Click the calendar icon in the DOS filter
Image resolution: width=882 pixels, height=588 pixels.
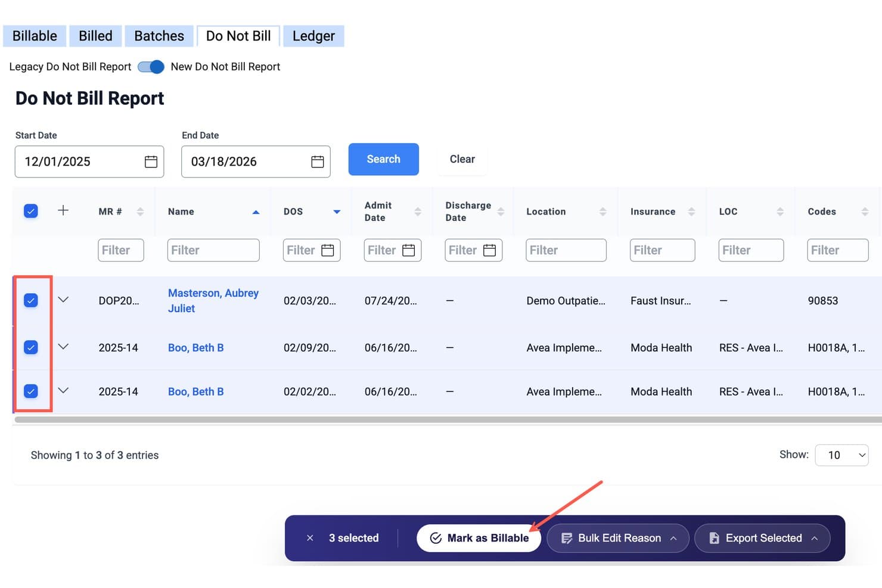pyautogui.click(x=328, y=250)
